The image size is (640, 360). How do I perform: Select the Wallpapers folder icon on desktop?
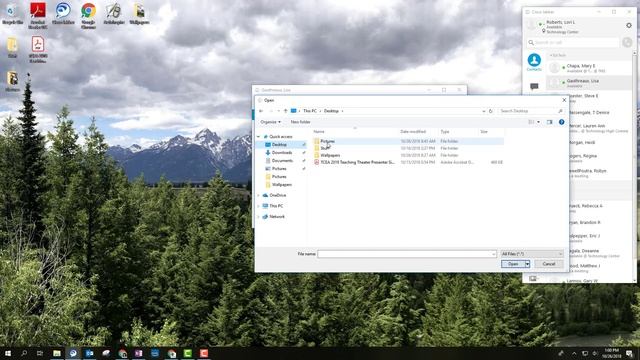coord(139,13)
